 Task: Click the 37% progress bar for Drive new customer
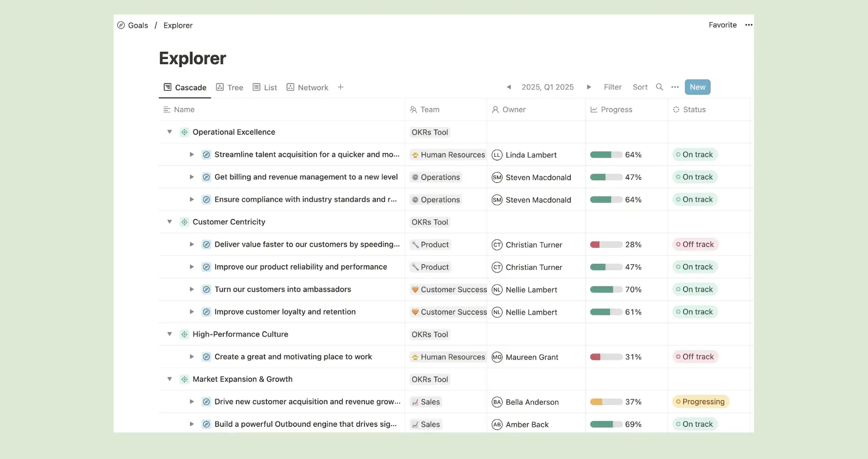[x=606, y=402]
